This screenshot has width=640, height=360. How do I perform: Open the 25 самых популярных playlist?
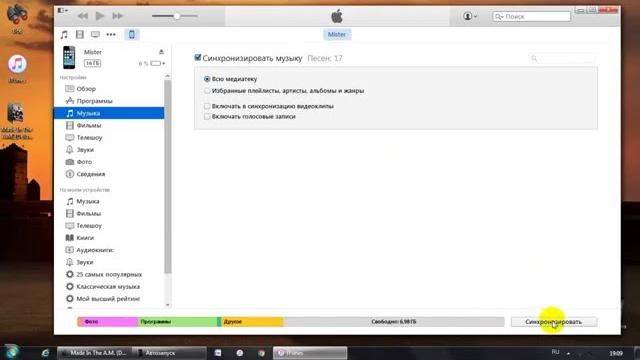tap(109, 274)
